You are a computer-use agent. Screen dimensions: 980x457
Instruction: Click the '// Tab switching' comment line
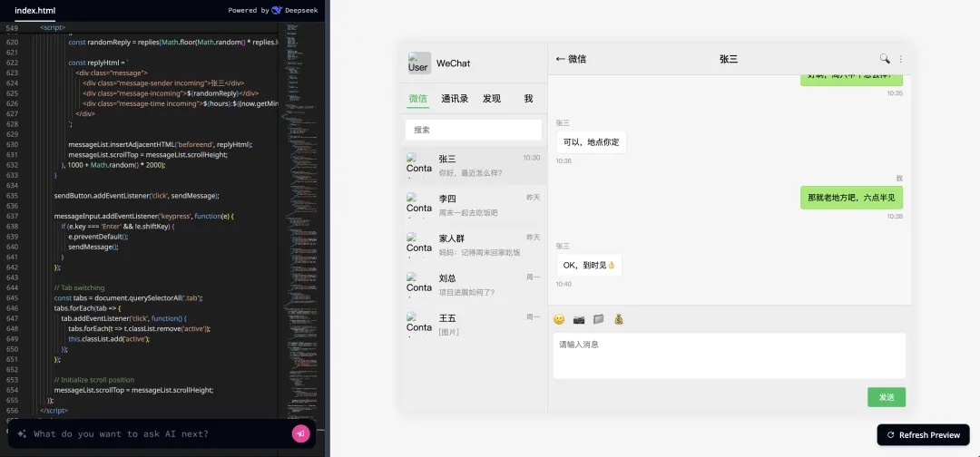point(79,287)
